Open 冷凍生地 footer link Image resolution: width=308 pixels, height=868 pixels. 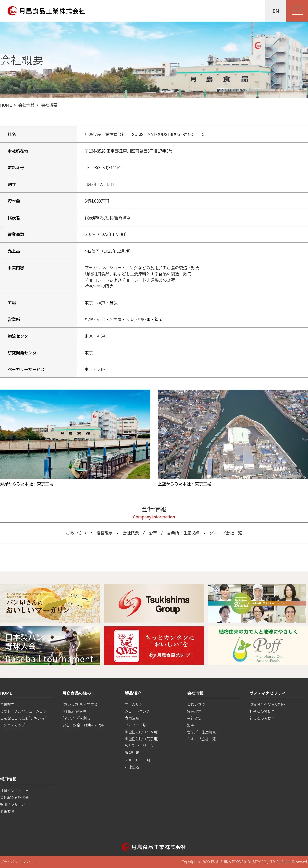(x=132, y=766)
